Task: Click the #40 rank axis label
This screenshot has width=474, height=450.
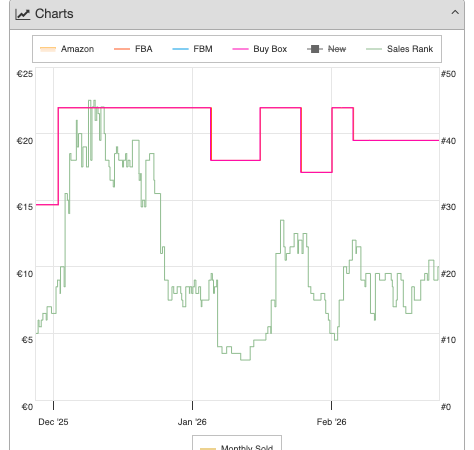Action: pyautogui.click(x=448, y=141)
